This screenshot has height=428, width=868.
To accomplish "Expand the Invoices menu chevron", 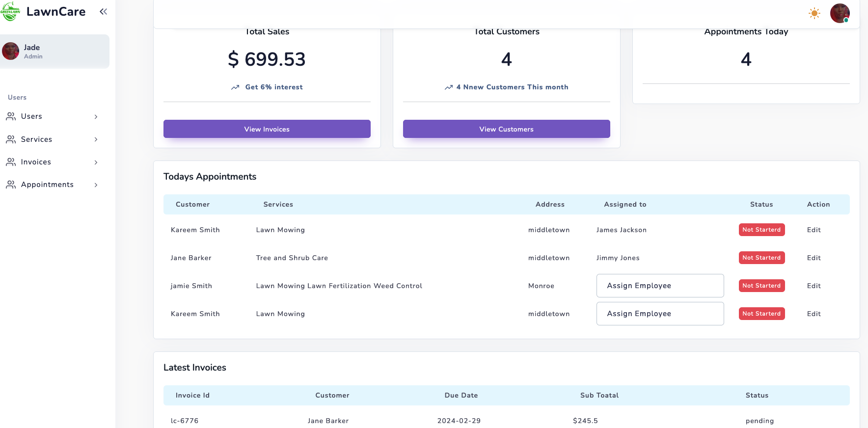I will point(96,162).
